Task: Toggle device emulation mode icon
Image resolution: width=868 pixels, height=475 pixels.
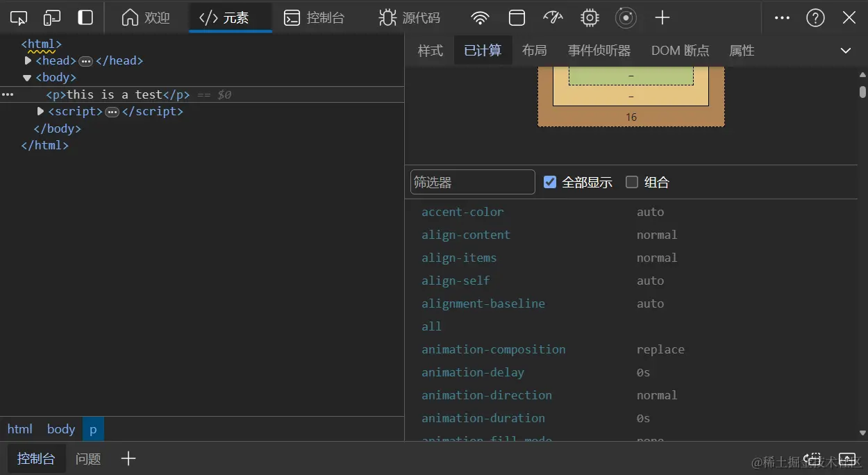Action: click(52, 17)
